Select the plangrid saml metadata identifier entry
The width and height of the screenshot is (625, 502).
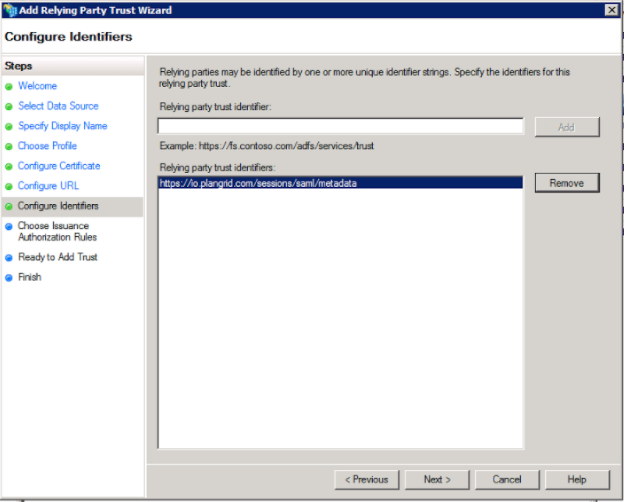pos(340,183)
